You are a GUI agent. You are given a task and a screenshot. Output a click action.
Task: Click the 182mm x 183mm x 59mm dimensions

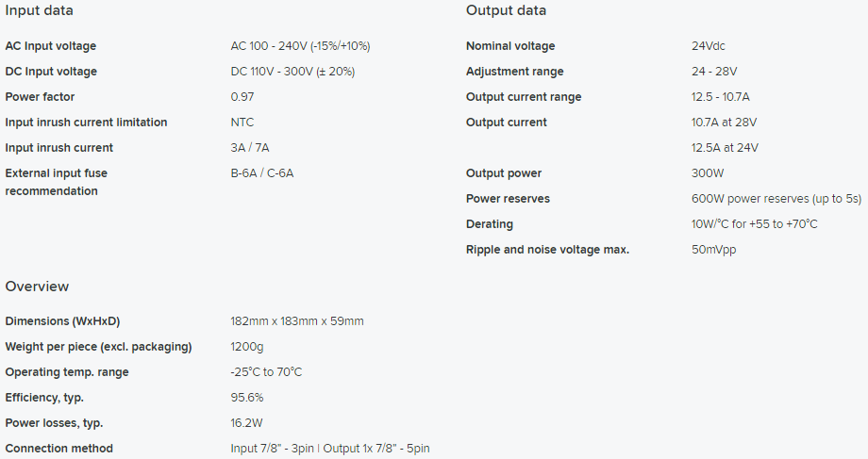click(x=297, y=321)
